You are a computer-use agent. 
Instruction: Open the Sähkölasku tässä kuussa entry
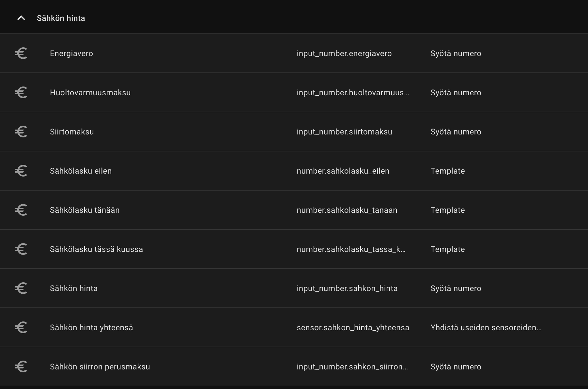pos(96,249)
